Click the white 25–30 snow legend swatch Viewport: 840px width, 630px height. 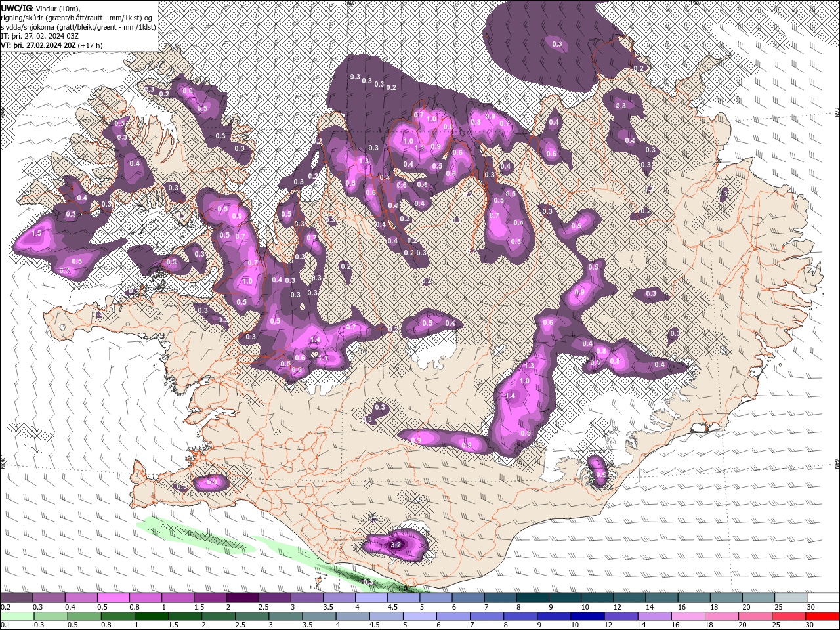(x=791, y=598)
